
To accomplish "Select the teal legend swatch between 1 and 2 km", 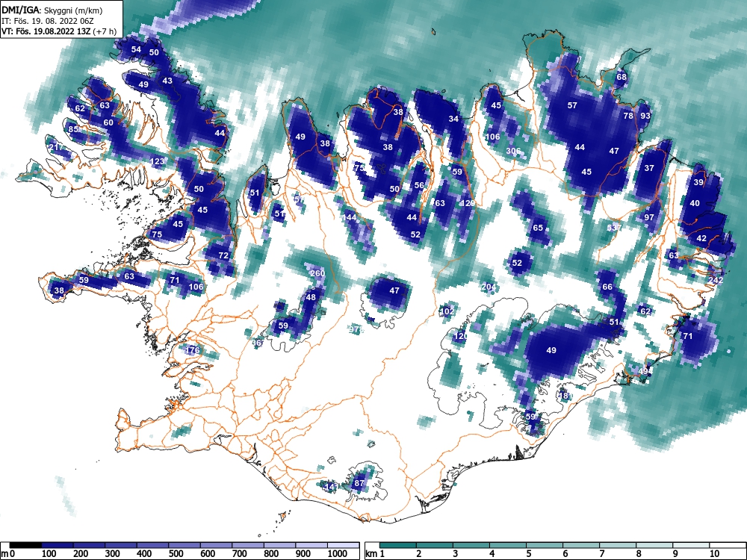I will [398, 545].
